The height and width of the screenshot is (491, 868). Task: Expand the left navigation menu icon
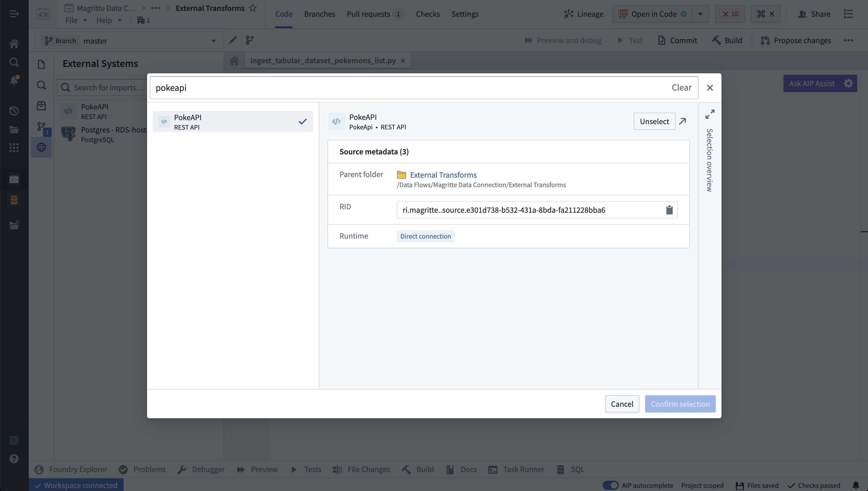(x=14, y=14)
